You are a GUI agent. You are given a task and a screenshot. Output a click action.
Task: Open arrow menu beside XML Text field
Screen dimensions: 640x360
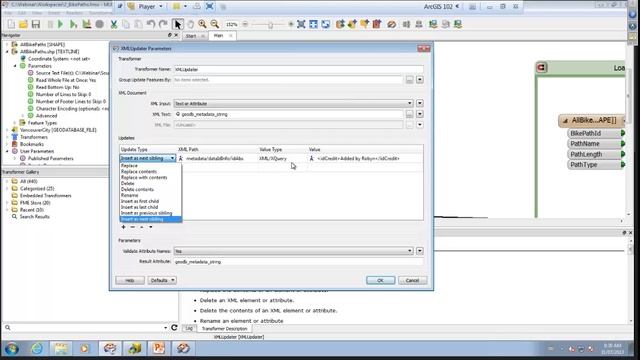click(420, 114)
